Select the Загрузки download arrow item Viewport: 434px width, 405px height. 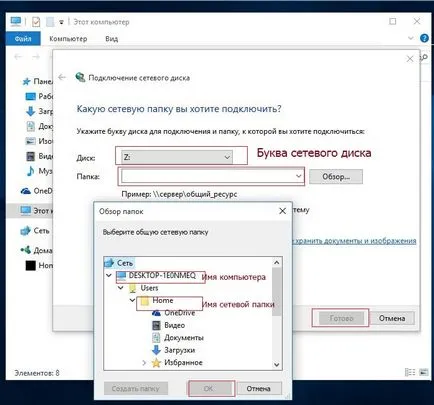[174, 350]
